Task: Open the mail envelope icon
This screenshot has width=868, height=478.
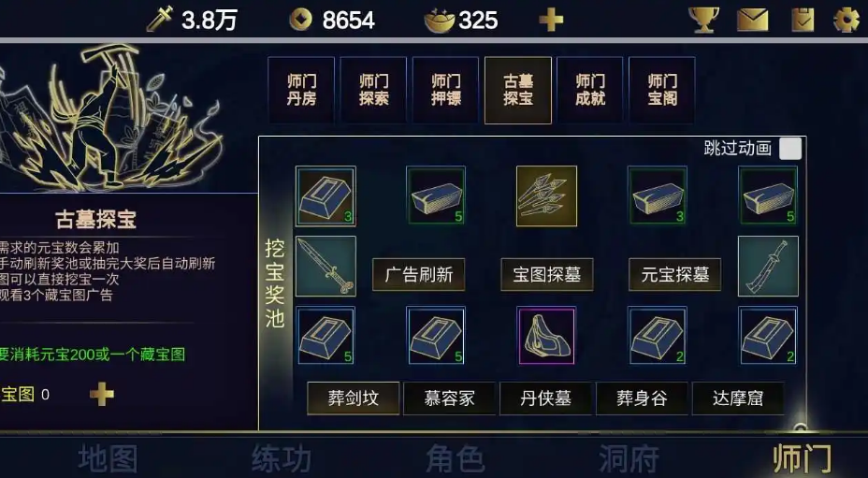Action: coord(753,20)
